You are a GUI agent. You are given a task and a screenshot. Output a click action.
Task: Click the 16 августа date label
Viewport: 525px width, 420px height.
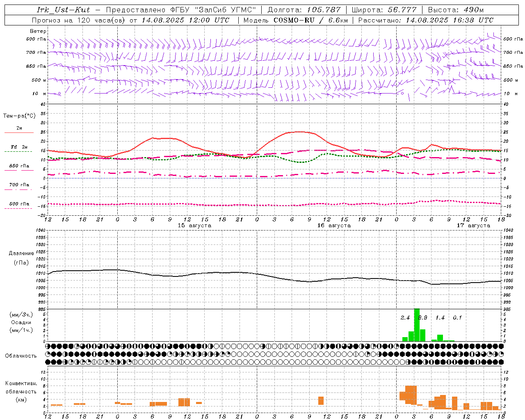tap(334, 226)
